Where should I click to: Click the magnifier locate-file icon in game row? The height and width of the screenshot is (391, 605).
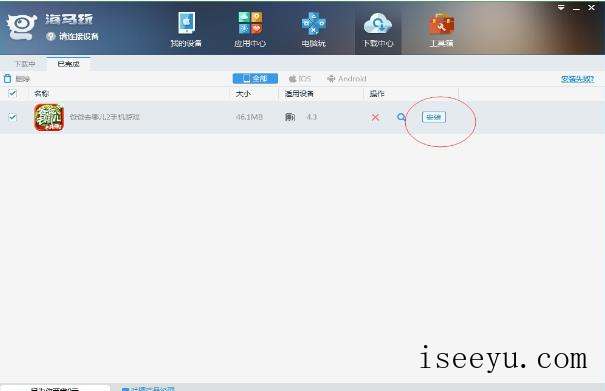click(x=401, y=117)
